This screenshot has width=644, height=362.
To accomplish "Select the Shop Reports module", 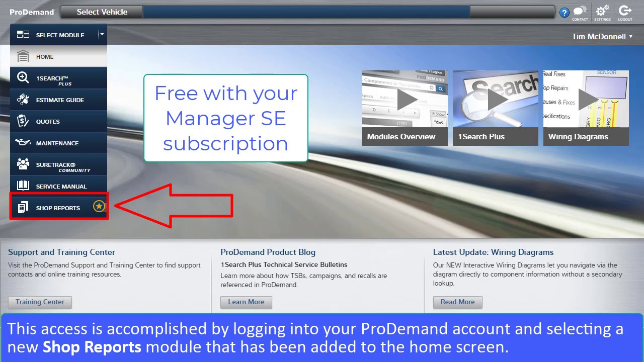I will tap(58, 208).
